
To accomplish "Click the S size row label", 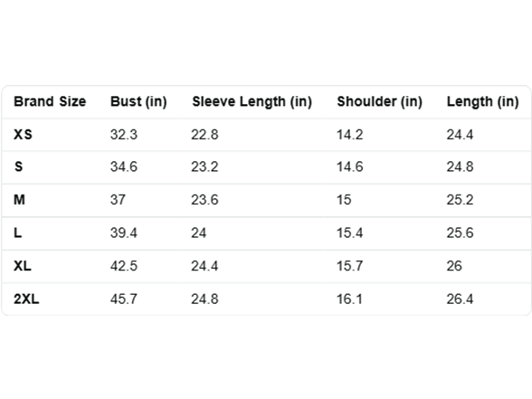I will 18,166.
